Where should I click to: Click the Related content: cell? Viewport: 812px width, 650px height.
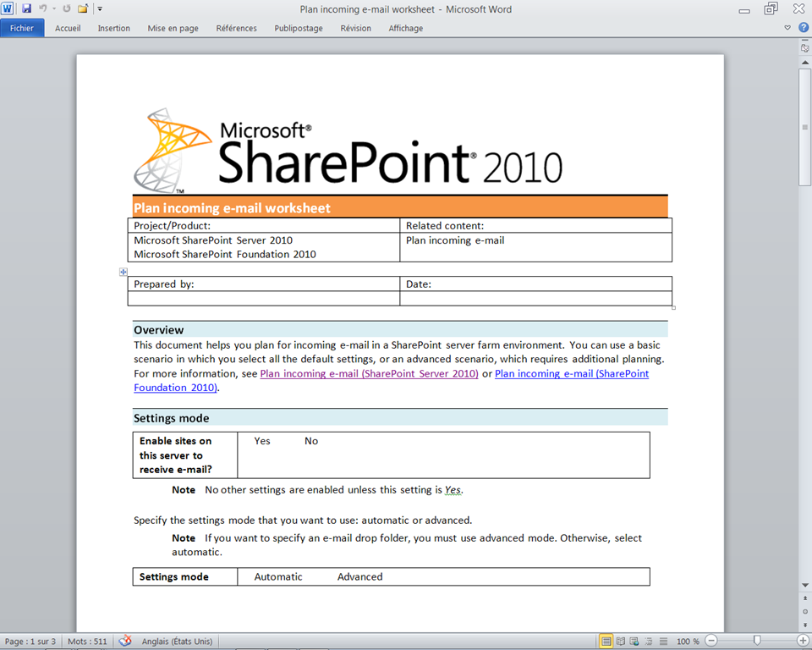tap(536, 225)
